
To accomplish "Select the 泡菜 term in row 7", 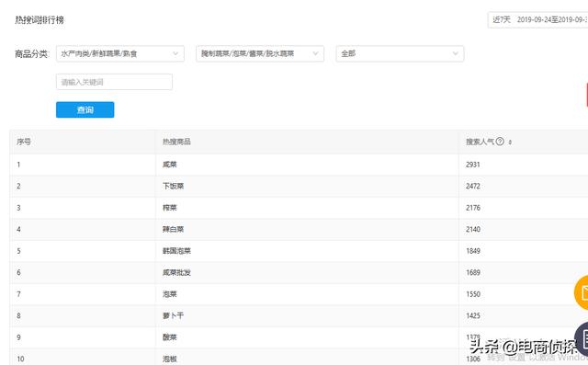I will click(169, 294).
